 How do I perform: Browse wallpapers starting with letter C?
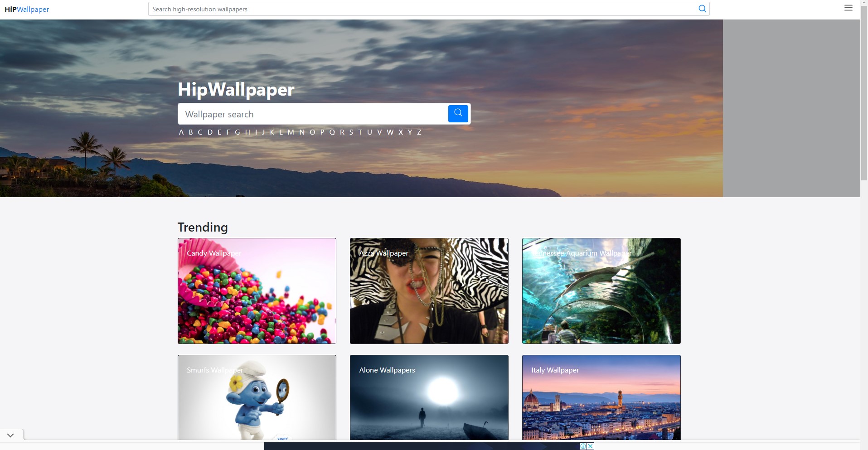click(x=200, y=132)
